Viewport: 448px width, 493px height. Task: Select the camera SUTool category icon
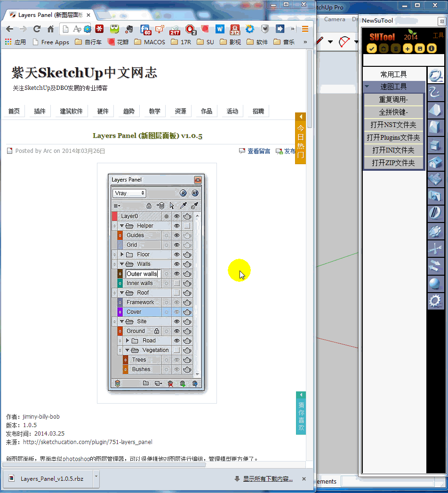pos(435,196)
